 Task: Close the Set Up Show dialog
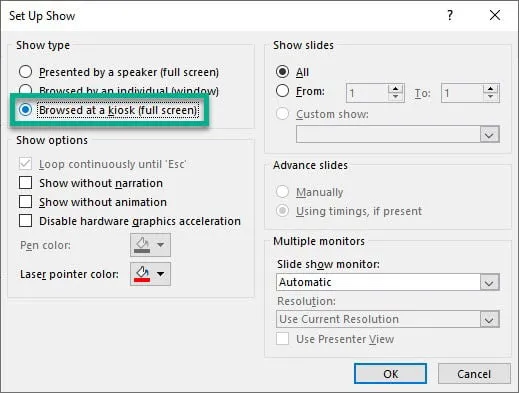click(495, 15)
